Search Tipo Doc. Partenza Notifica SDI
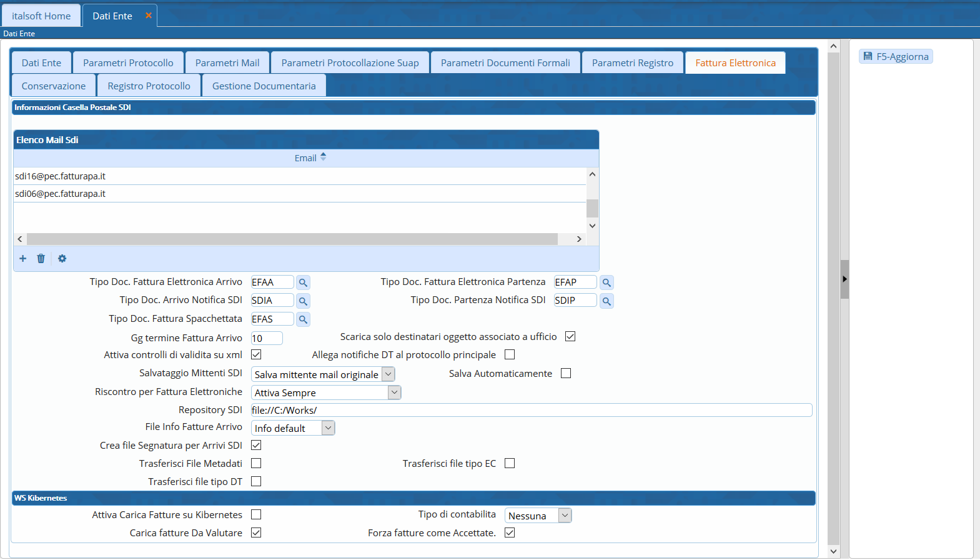980x560 pixels. click(606, 301)
